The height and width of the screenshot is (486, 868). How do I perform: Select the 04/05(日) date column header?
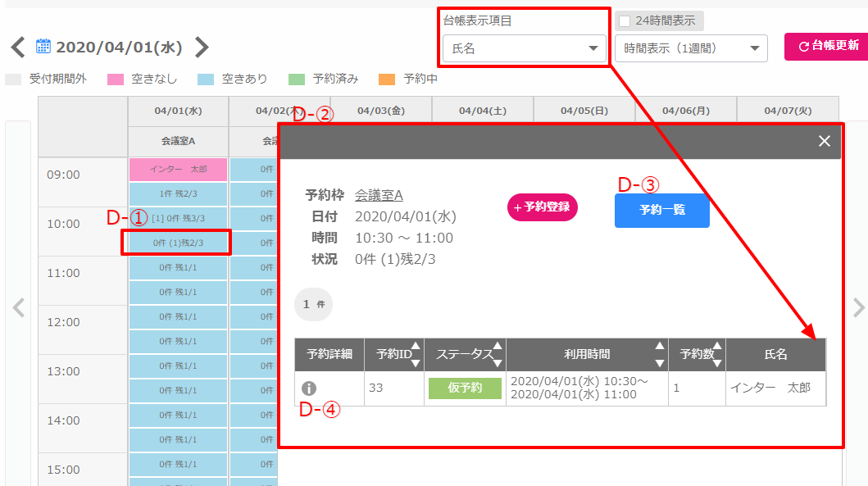coord(584,111)
